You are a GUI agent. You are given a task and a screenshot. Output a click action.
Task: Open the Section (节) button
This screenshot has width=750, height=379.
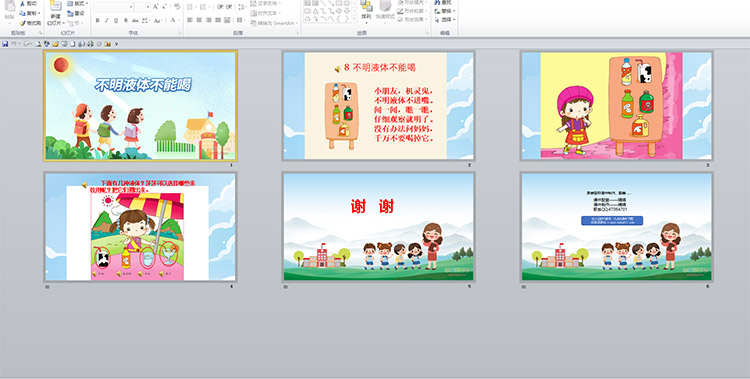(x=75, y=23)
